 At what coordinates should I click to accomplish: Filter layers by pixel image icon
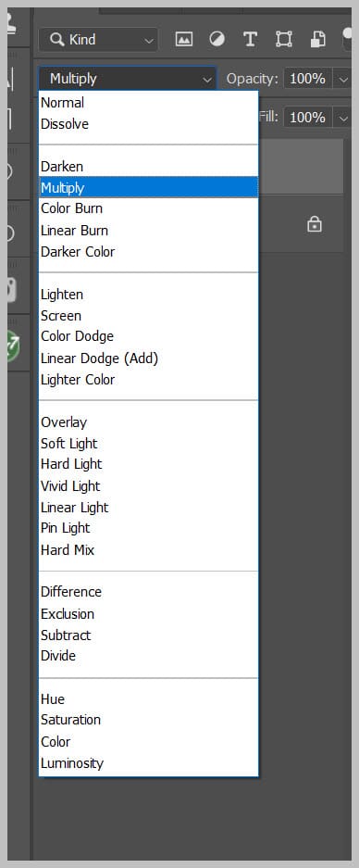(183, 39)
